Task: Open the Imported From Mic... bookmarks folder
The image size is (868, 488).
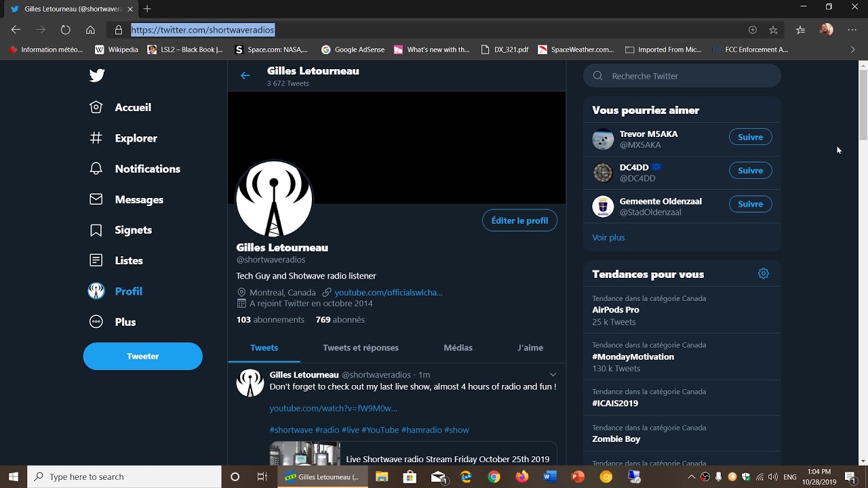Action: pos(663,49)
